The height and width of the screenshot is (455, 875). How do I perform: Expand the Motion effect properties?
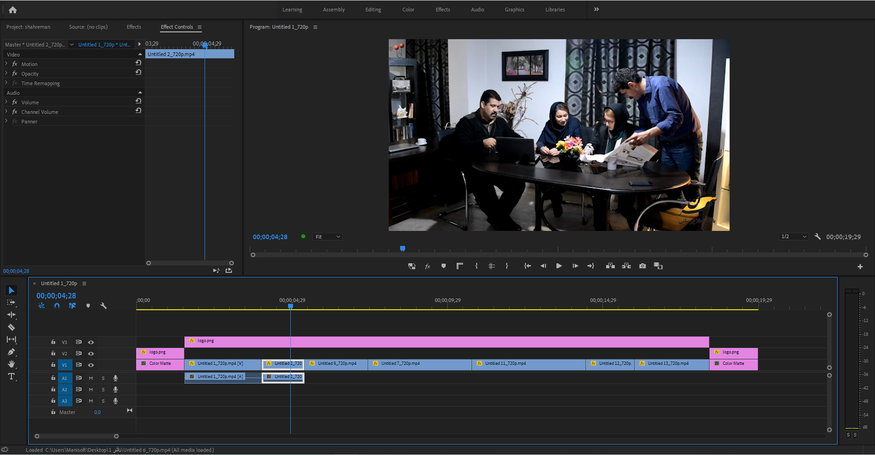(x=6, y=64)
